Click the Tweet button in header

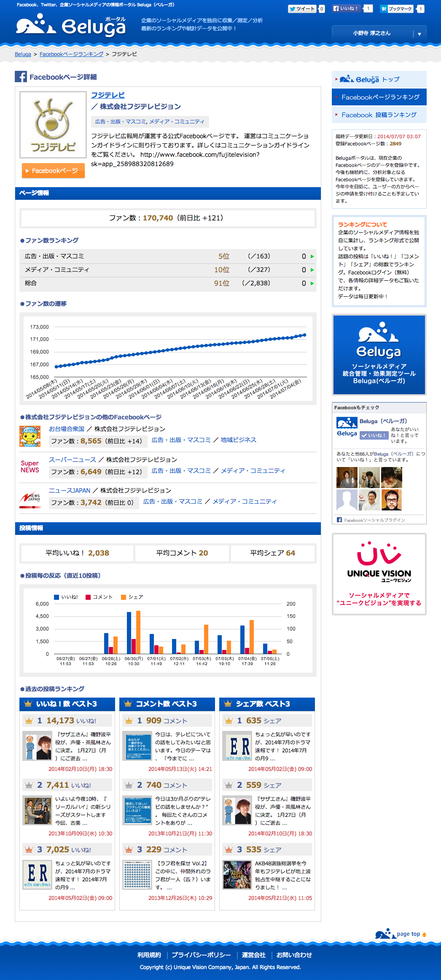(302, 8)
